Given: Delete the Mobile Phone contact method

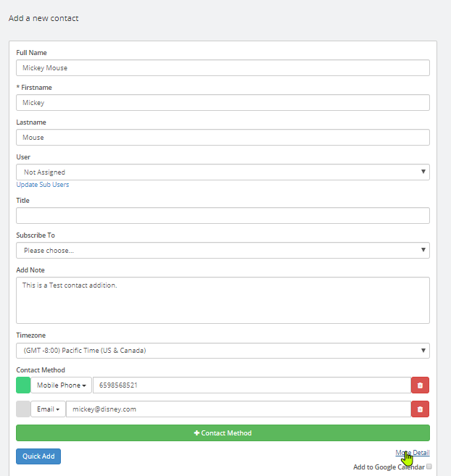Looking at the screenshot, I should [x=420, y=385].
